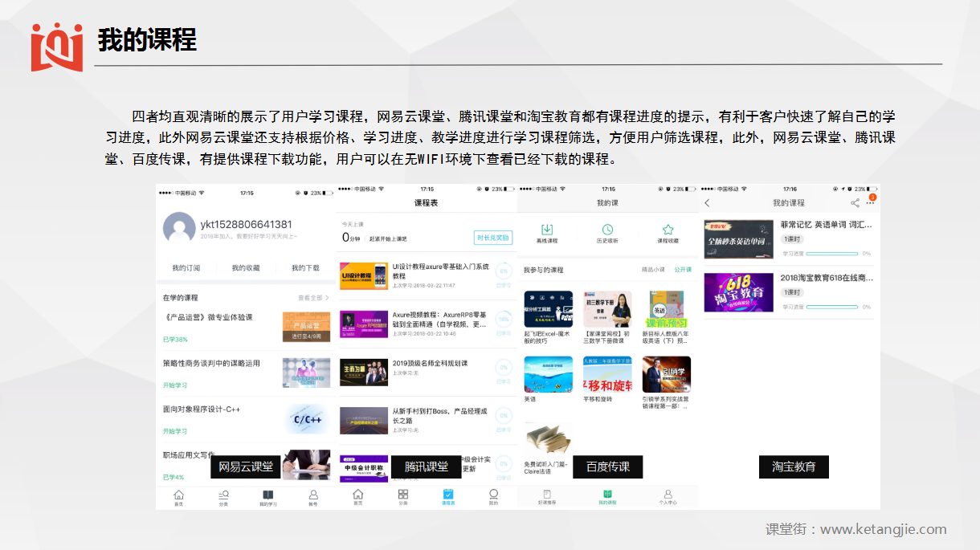Go back using the left chevron arrow
Screen dimensions: 980x550
tap(708, 203)
